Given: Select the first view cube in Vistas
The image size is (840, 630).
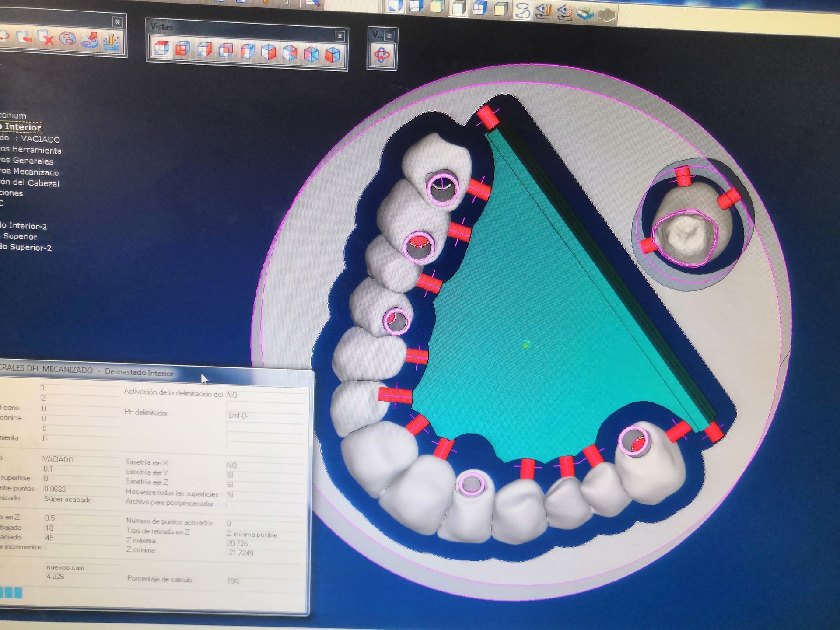Looking at the screenshot, I should tap(161, 49).
